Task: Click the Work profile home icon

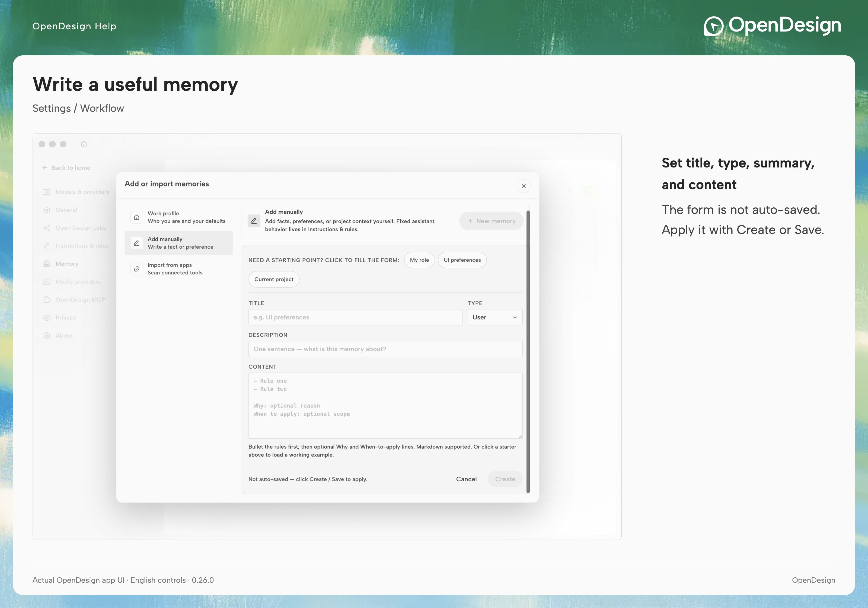Action: (136, 217)
